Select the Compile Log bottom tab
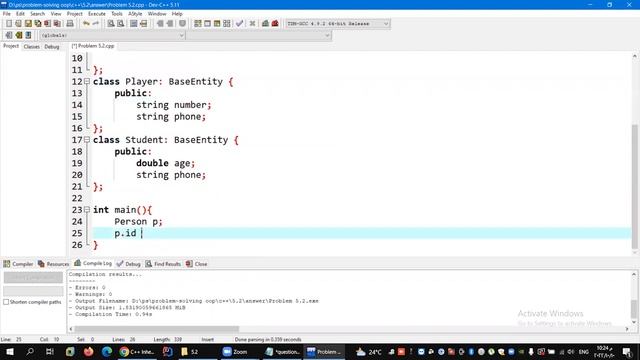Image resolution: width=640 pixels, height=360 pixels. 93,263
